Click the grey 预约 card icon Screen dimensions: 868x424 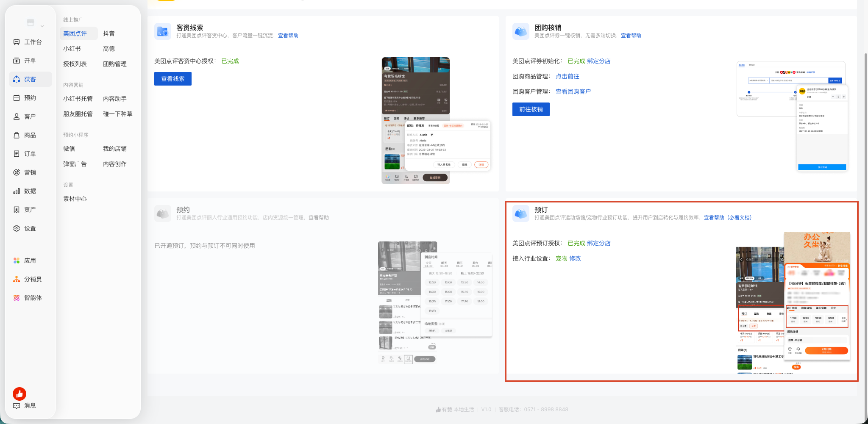(163, 213)
